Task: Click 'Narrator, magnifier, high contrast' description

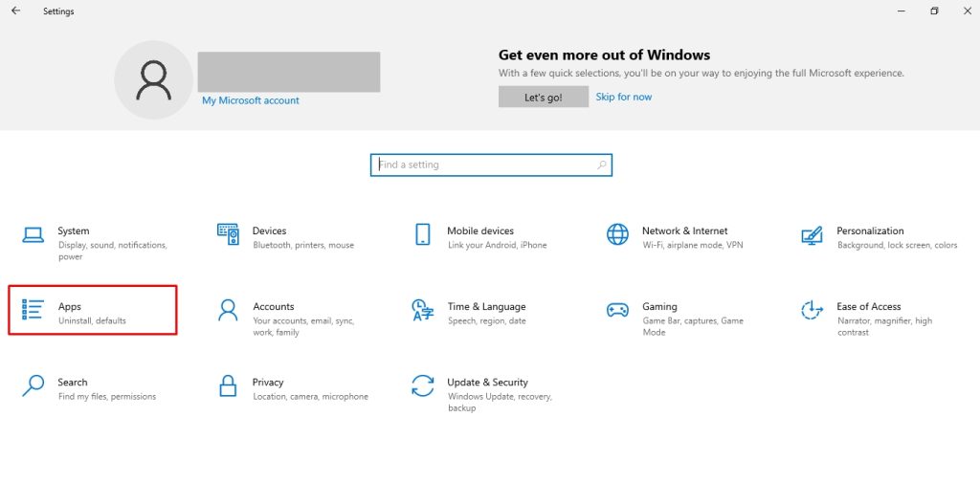Action: coord(884,327)
